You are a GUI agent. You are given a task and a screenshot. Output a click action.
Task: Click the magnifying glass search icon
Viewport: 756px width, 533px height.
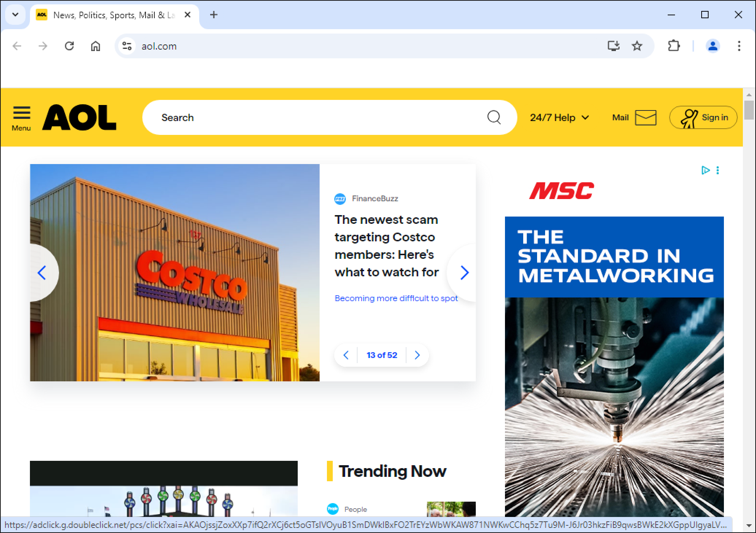click(494, 117)
